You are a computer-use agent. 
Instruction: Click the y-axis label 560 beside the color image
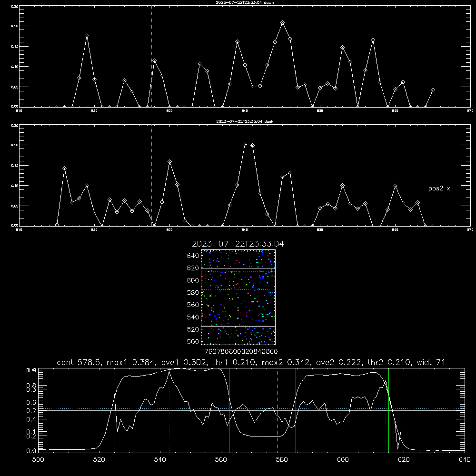[193, 305]
